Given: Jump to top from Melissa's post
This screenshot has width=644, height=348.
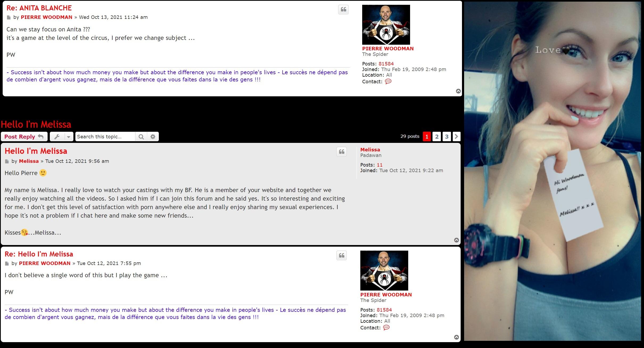Looking at the screenshot, I should point(456,240).
